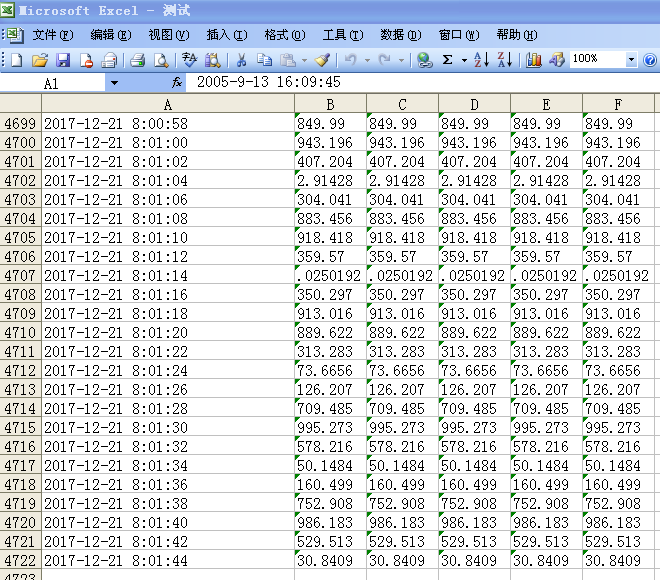Select cell with 2017-12-21 8:01:20 timestamp
This screenshot has height=580, width=660.
coord(167,333)
